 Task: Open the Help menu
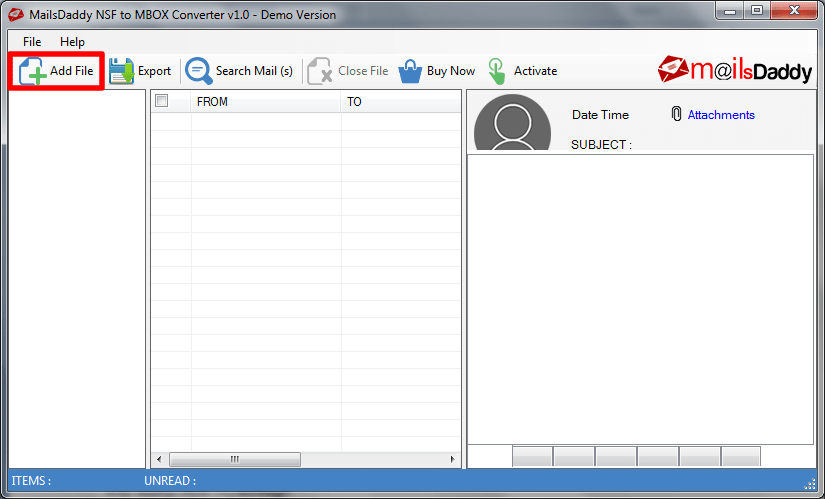[x=72, y=42]
